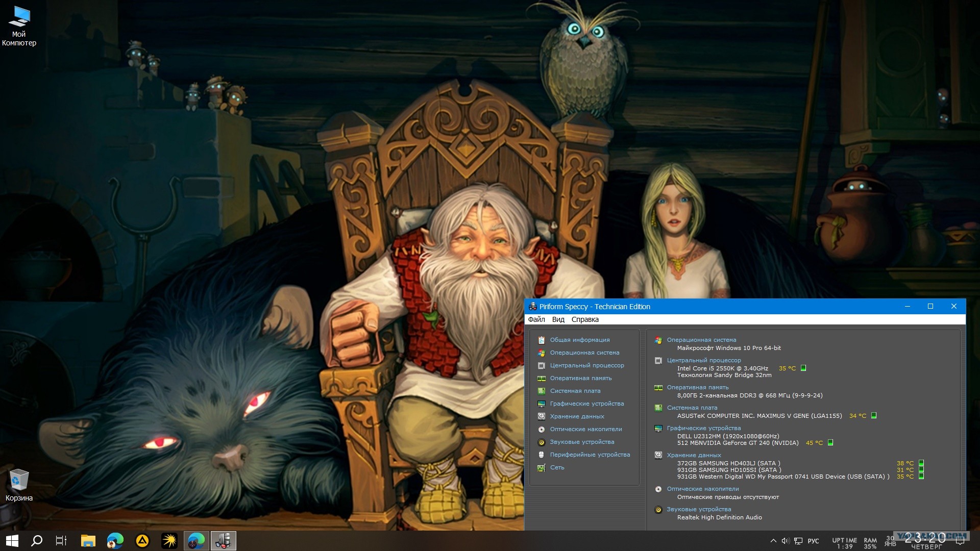Click the Realtek High Definition Audio line
The height and width of the screenshot is (551, 980).
719,517
